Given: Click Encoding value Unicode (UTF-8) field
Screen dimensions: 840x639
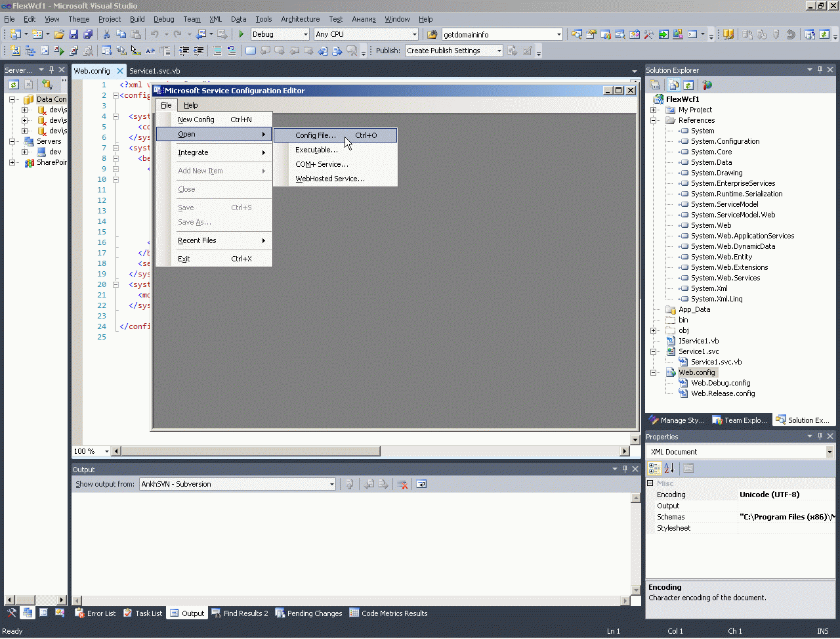Looking at the screenshot, I should point(786,495).
